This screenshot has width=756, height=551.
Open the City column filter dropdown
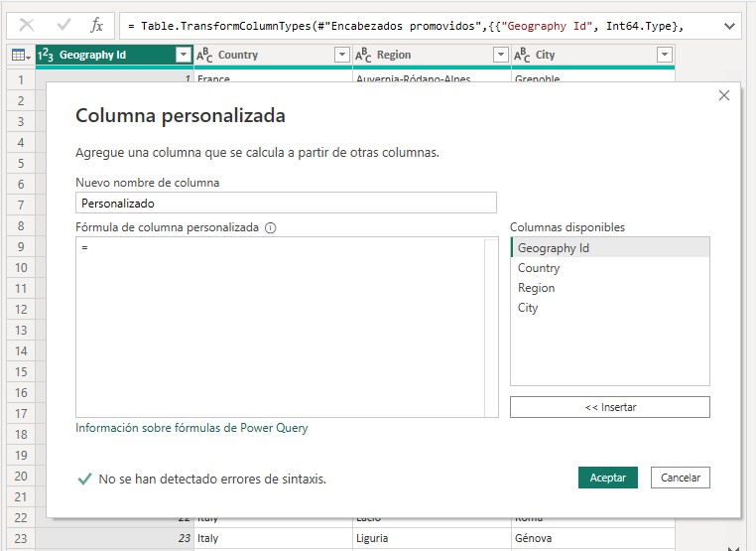pyautogui.click(x=665, y=55)
